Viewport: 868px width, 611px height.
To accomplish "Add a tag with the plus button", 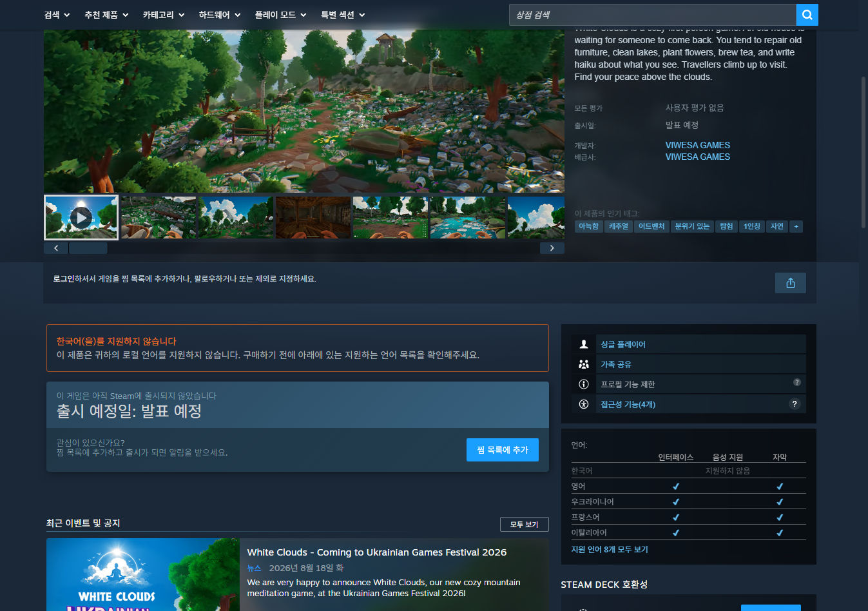I will pyautogui.click(x=796, y=226).
